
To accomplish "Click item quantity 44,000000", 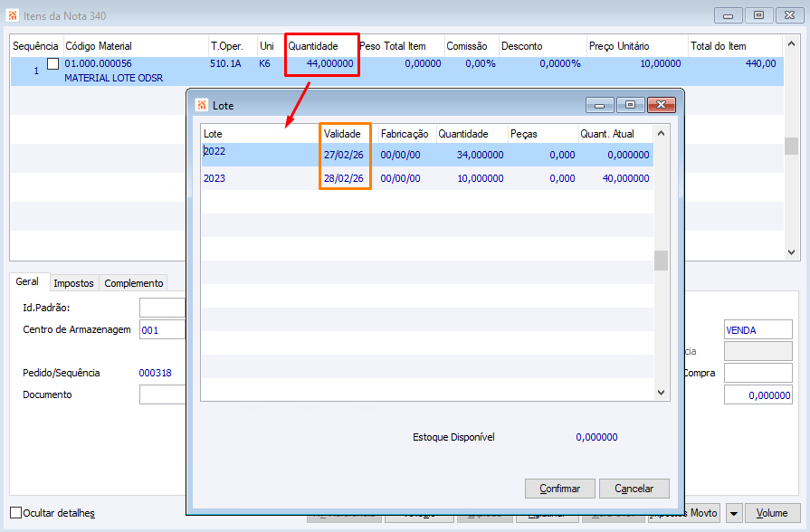I will pos(330,63).
